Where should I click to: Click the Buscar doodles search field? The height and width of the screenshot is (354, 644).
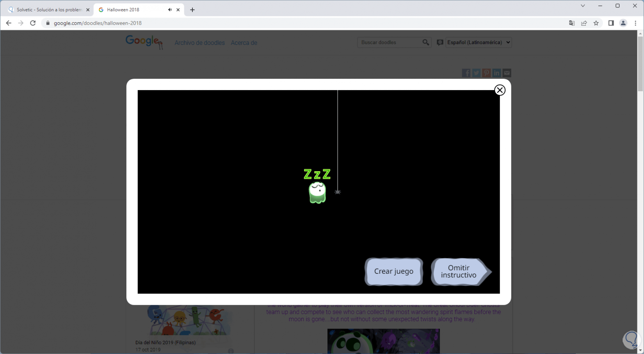pos(390,42)
